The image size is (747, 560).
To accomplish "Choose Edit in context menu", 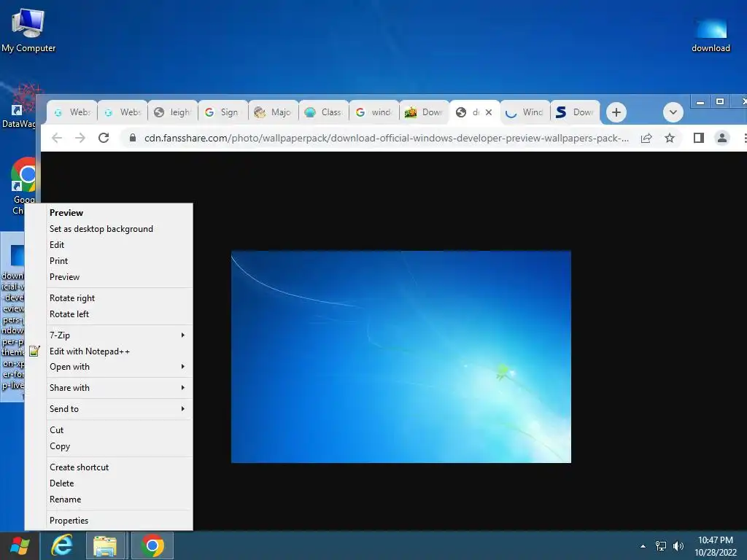I will pyautogui.click(x=119, y=245).
